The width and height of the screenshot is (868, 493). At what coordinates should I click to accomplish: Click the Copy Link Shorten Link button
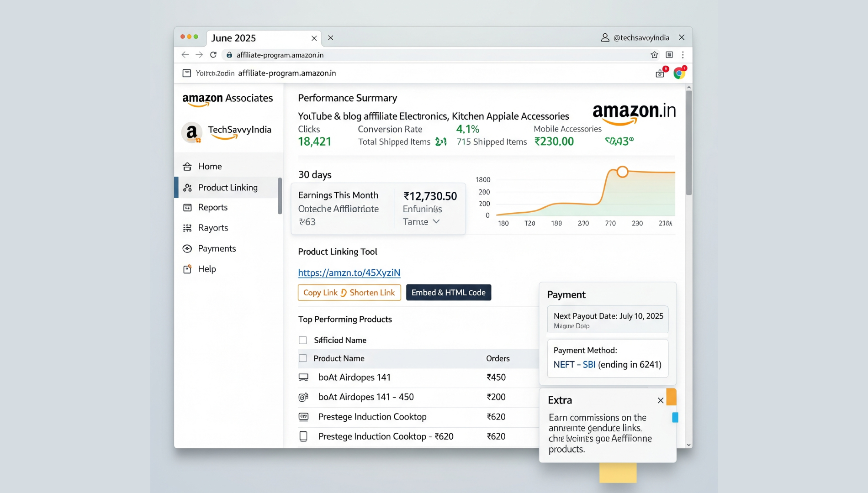point(349,293)
